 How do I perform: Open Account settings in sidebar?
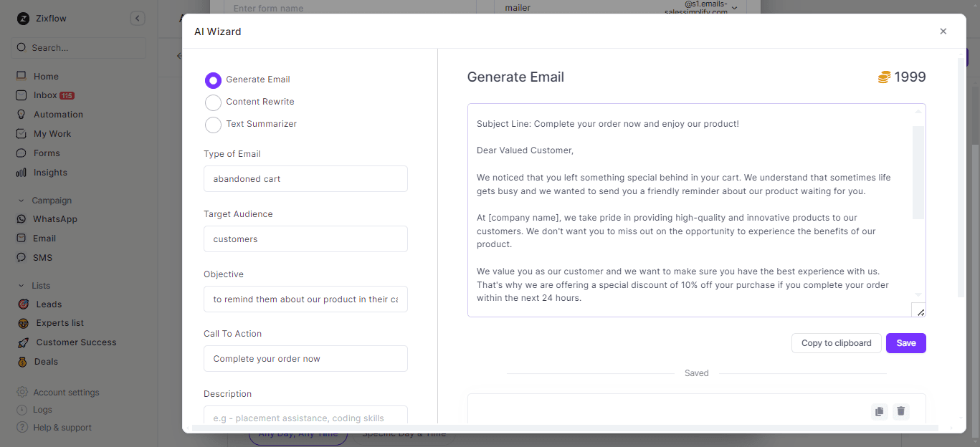[66, 393]
